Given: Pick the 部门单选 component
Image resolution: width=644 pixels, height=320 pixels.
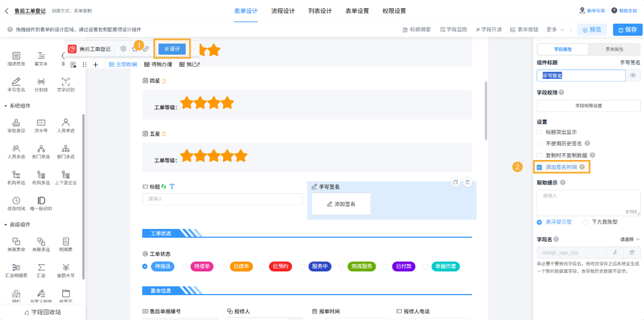Looking at the screenshot, I should [x=41, y=152].
